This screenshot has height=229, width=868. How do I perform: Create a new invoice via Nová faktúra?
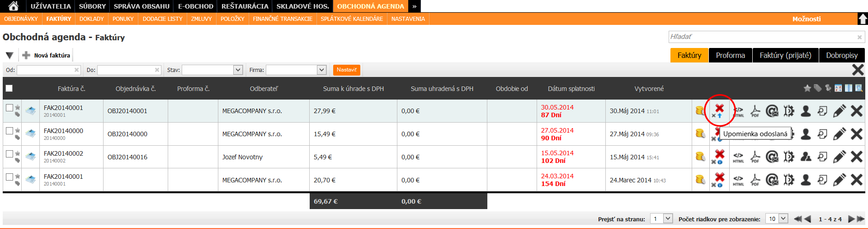pyautogui.click(x=47, y=55)
